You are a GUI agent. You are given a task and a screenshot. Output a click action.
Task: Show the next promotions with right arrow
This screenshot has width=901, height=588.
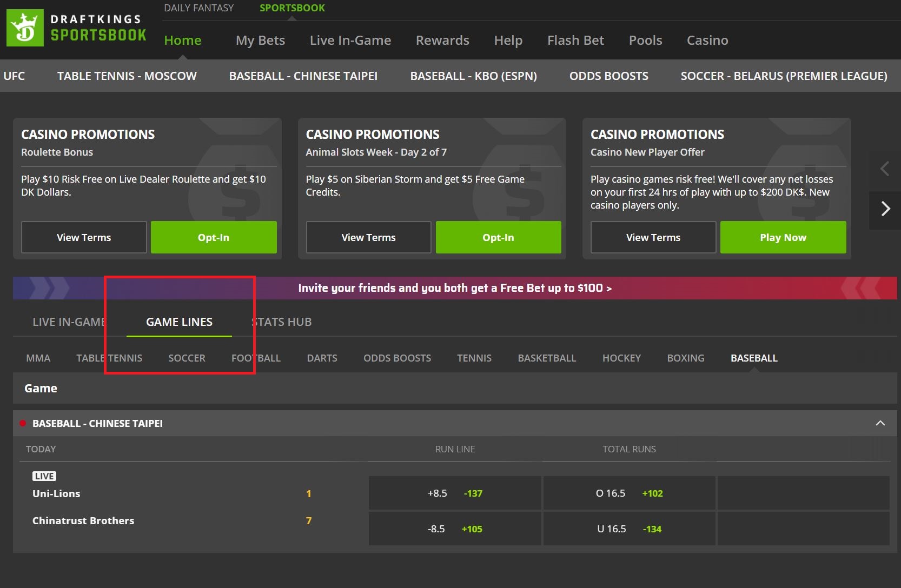[885, 209]
